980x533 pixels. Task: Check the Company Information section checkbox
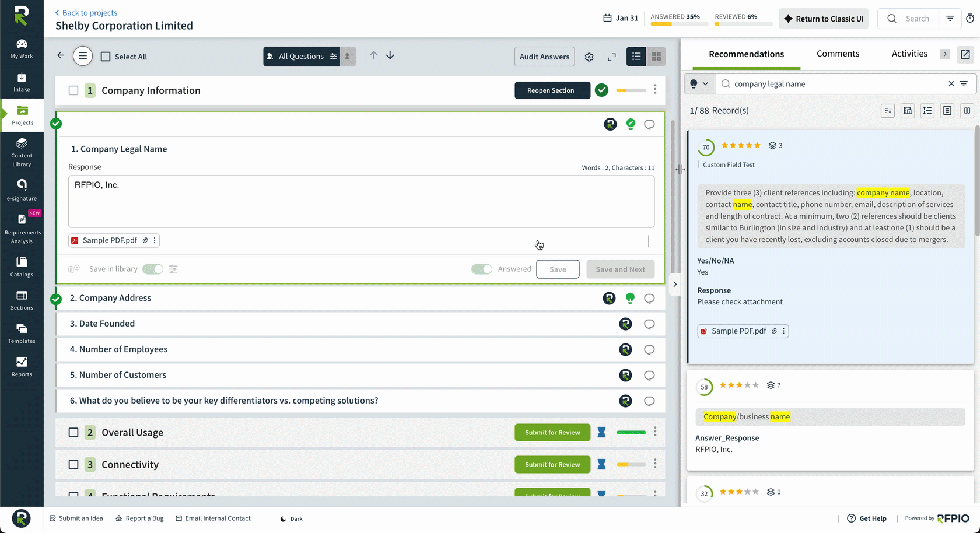click(x=73, y=90)
